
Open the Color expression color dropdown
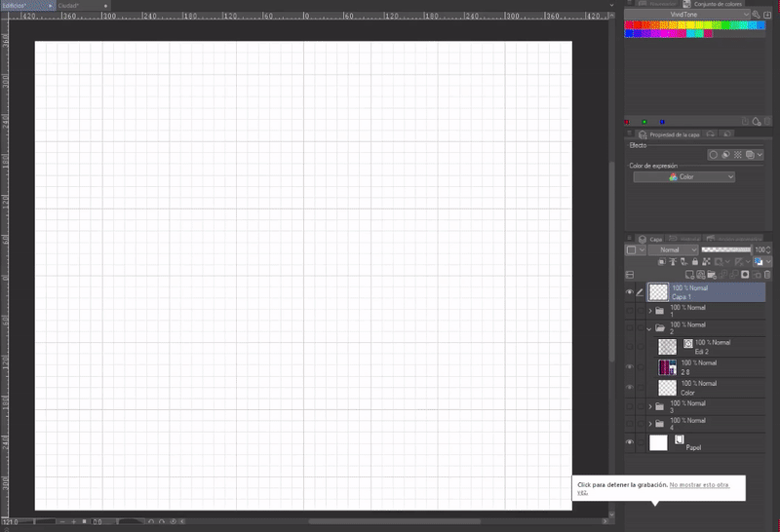click(684, 177)
